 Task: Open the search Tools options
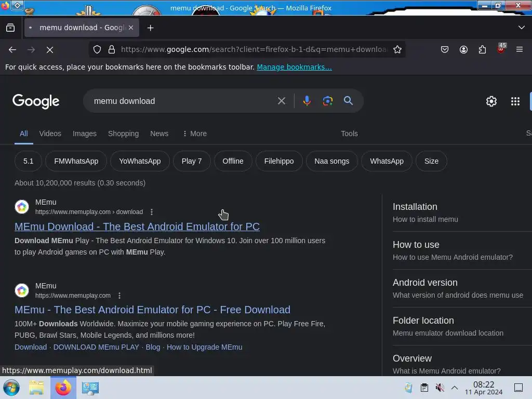[349, 134]
